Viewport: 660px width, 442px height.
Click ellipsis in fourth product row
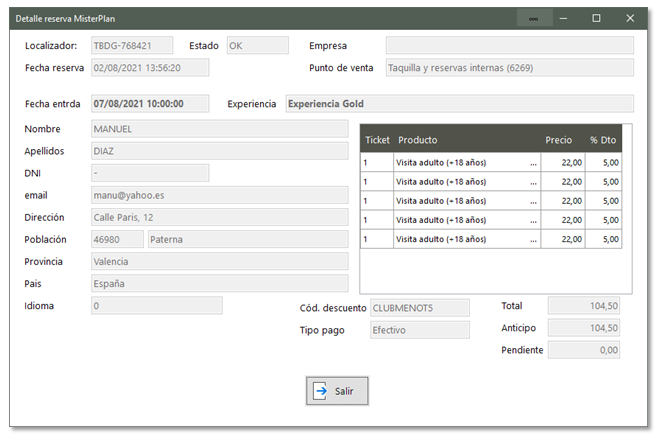[533, 220]
